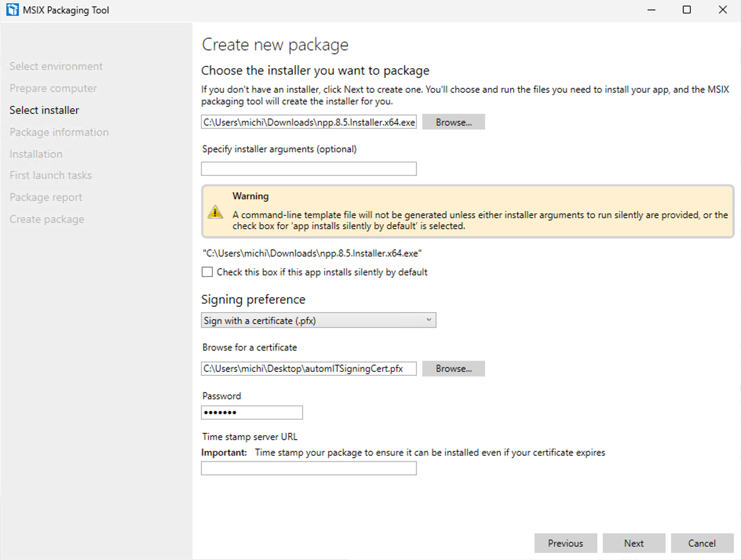Maximize the MSIX Packaging Tool window
Screen dimensions: 741x560
(x=687, y=10)
